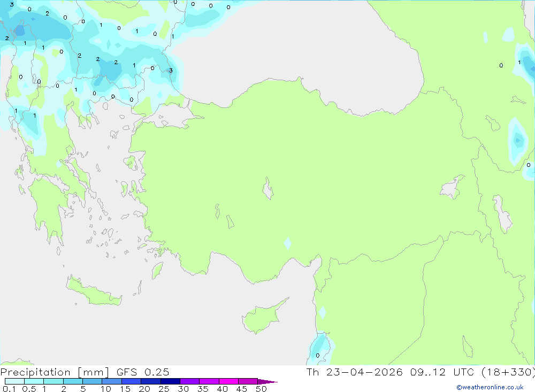Select the 5–10 mm legend color swatch
Viewport: 535px width, 392px height.
pyautogui.click(x=93, y=381)
